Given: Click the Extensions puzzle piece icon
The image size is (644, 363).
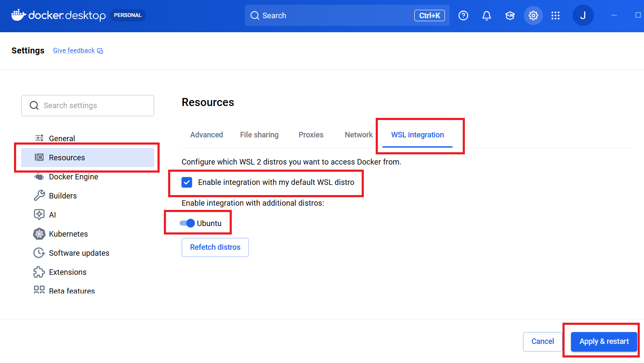Looking at the screenshot, I should (39, 272).
